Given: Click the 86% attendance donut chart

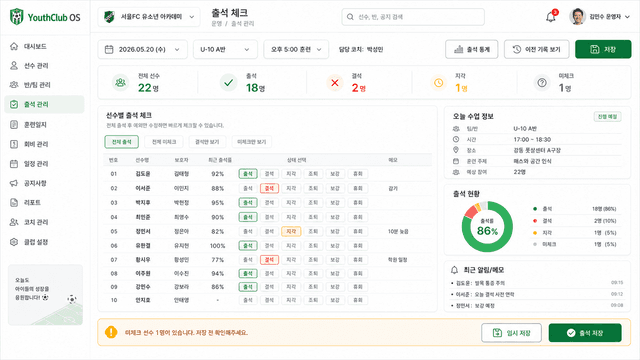Looking at the screenshot, I should click(x=487, y=227).
